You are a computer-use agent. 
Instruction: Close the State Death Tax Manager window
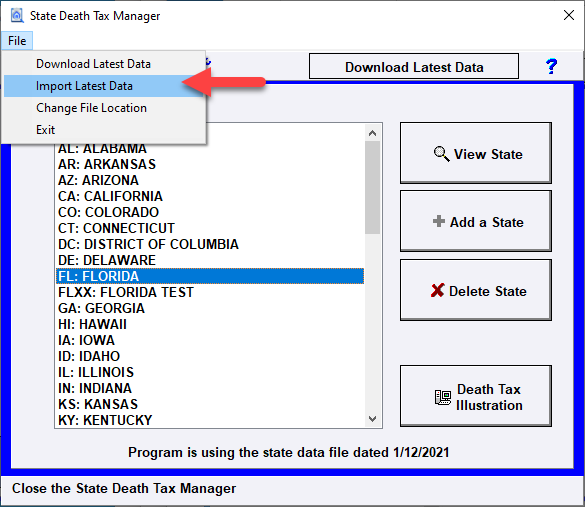(569, 15)
